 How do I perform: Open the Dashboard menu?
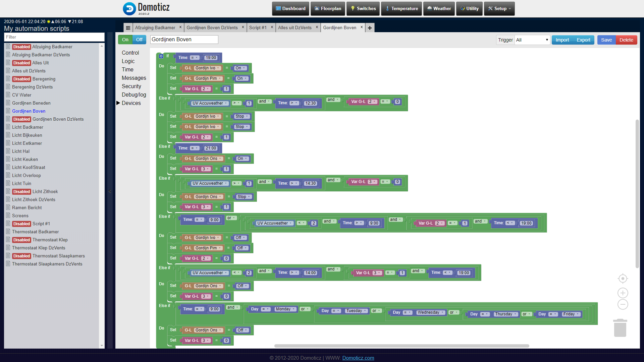point(290,8)
